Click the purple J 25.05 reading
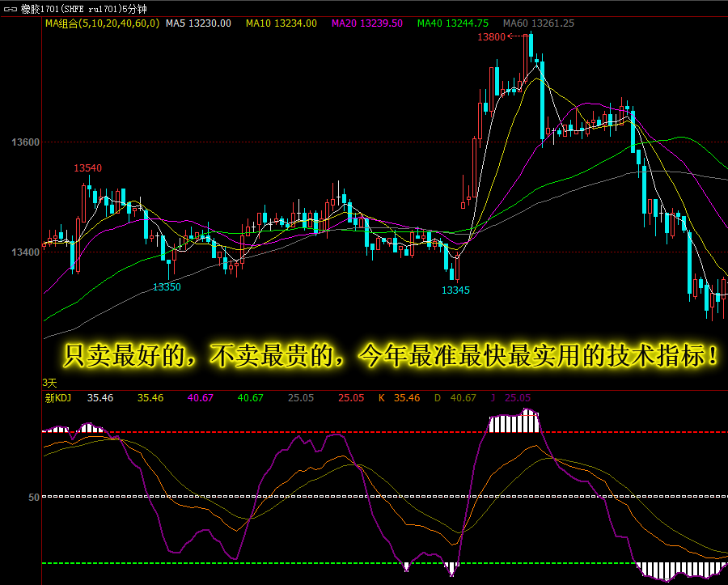Viewport: 728px width, 585px height. point(510,398)
